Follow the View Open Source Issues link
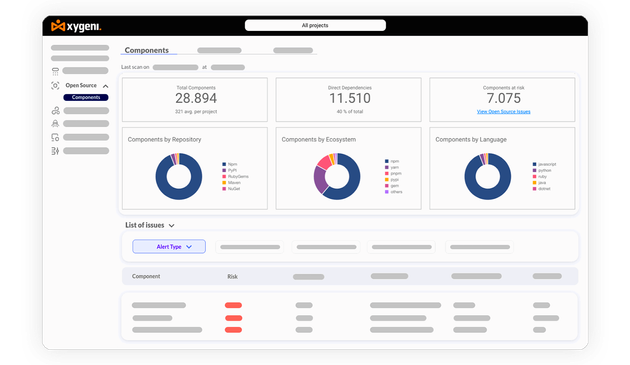630x365 pixels. (503, 111)
